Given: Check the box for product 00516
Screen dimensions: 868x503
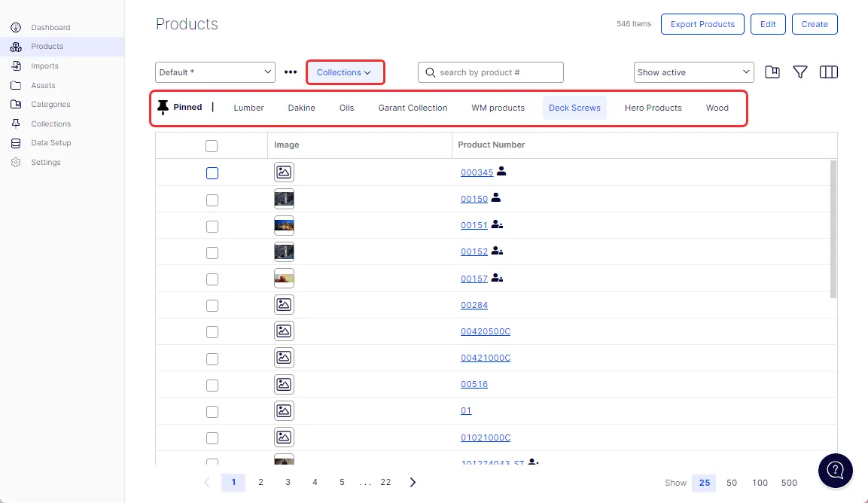Looking at the screenshot, I should pos(212,385).
